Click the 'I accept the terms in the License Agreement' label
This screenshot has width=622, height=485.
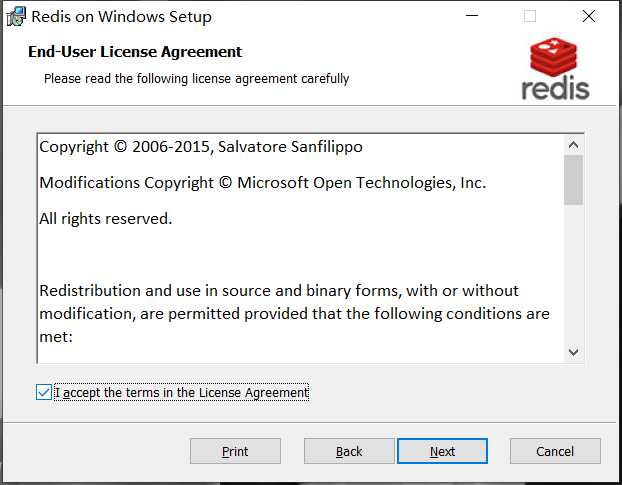(181, 393)
